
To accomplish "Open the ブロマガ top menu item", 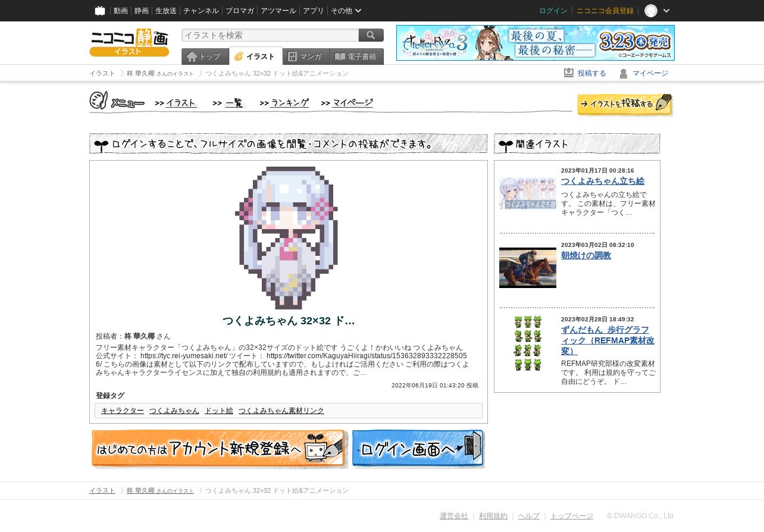I will click(x=240, y=11).
